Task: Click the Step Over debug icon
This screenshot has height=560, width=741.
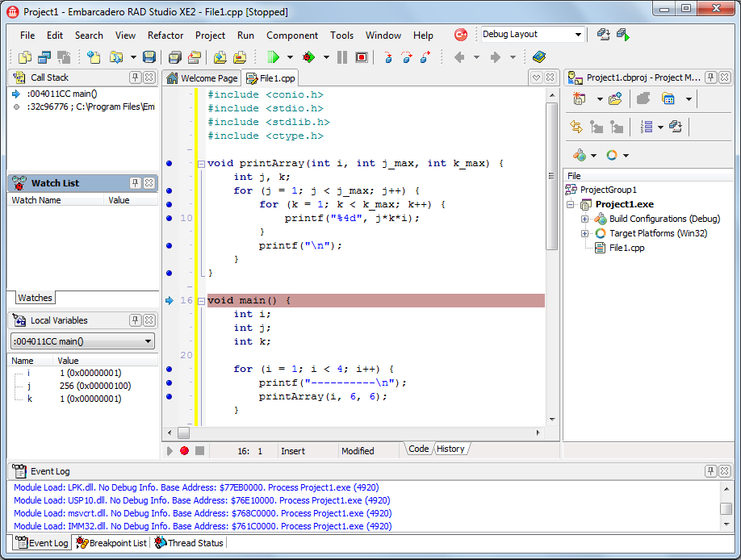Action: [x=406, y=57]
